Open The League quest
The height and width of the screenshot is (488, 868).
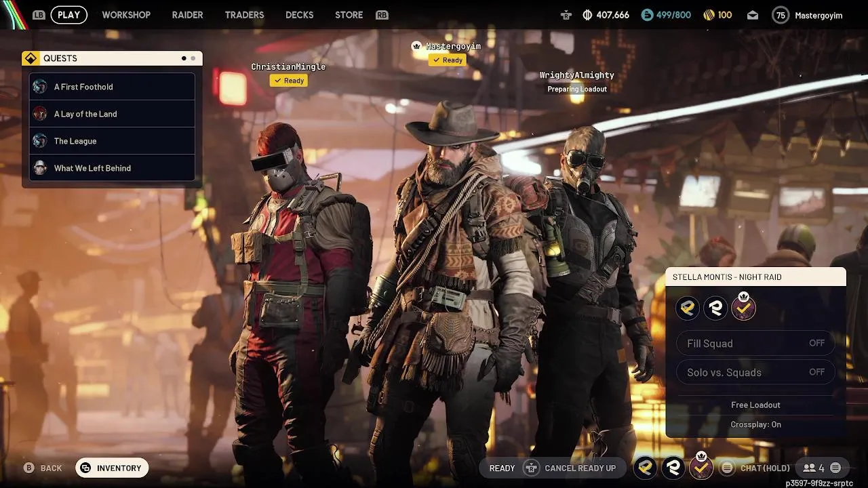coord(112,141)
